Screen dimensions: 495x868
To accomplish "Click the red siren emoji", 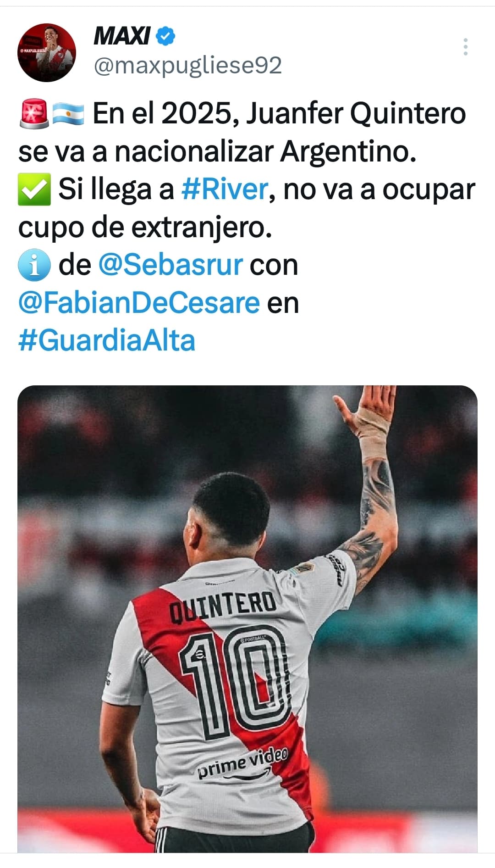I will [x=34, y=114].
